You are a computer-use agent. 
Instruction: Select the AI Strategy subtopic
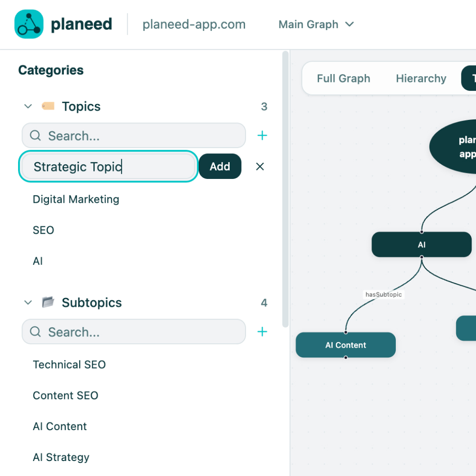61,457
